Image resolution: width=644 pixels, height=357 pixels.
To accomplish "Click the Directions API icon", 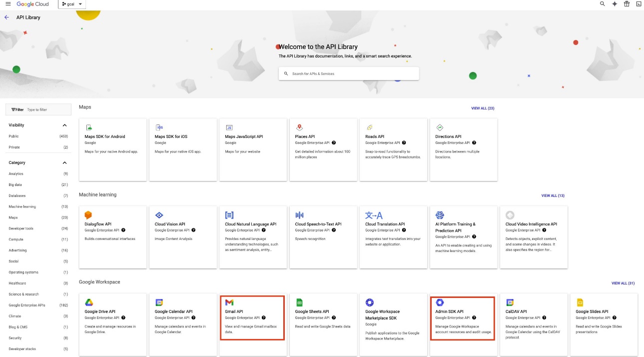I will click(x=440, y=127).
